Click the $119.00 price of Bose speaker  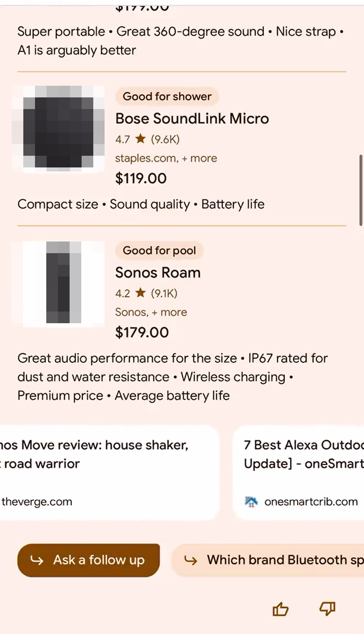tap(141, 178)
